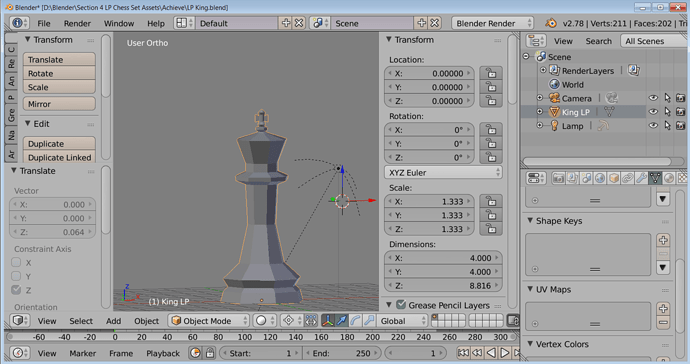The height and width of the screenshot is (364, 690).
Task: Enable the X constraint axis checkbox
Action: click(x=16, y=262)
